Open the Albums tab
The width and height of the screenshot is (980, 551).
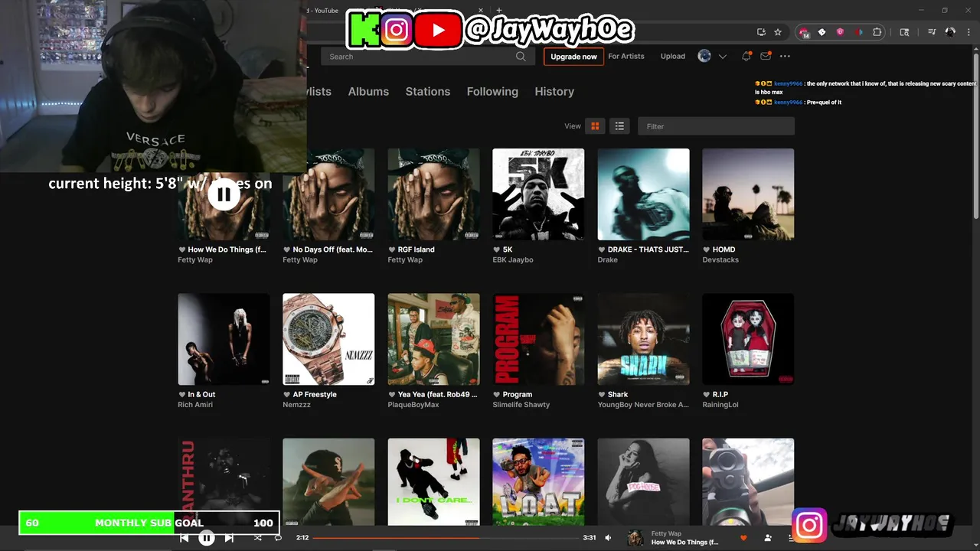tap(368, 91)
